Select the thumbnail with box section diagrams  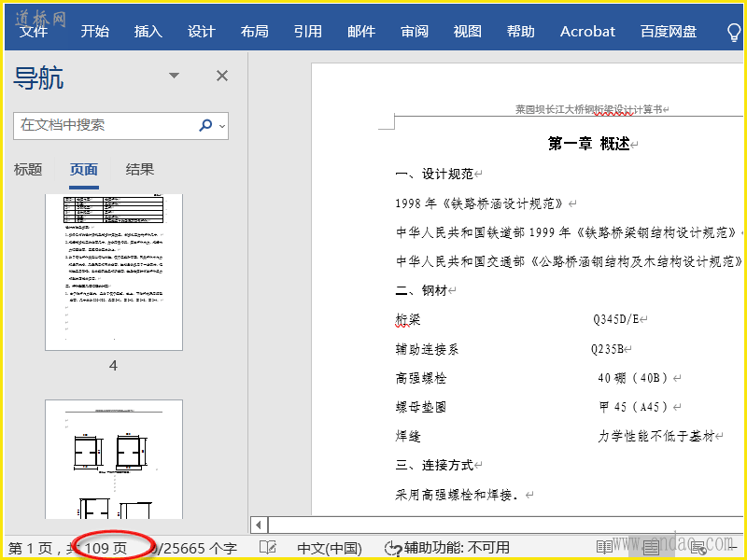114,459
